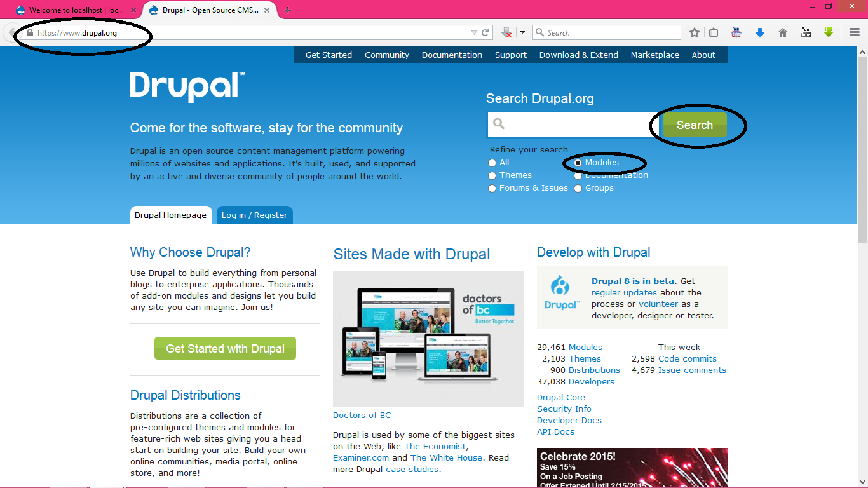Select the Modules radio button
Image resolution: width=868 pixels, height=488 pixels.
578,163
